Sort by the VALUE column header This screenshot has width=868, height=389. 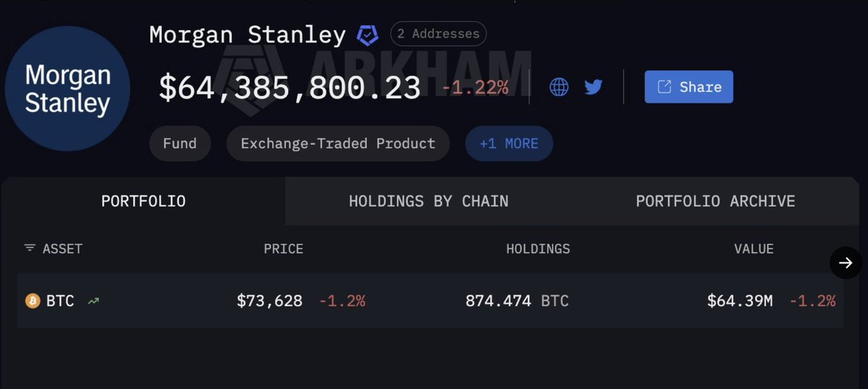(754, 249)
